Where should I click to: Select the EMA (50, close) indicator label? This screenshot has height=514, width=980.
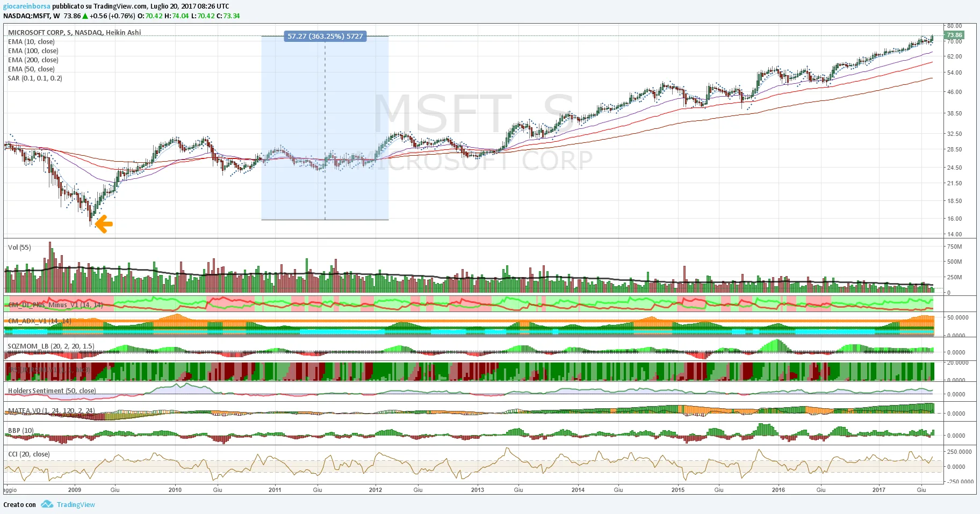(31, 69)
